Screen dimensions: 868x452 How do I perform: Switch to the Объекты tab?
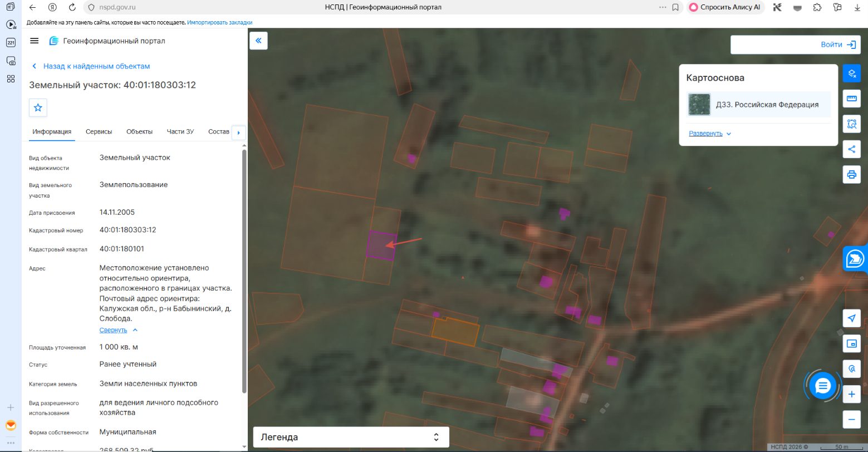coord(139,131)
